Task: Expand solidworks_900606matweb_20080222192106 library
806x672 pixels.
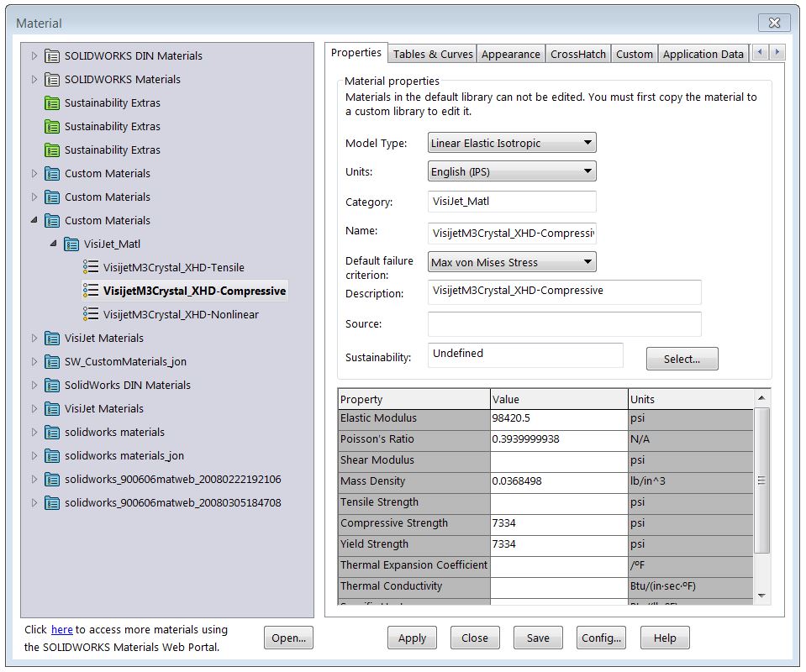Action: [x=34, y=480]
